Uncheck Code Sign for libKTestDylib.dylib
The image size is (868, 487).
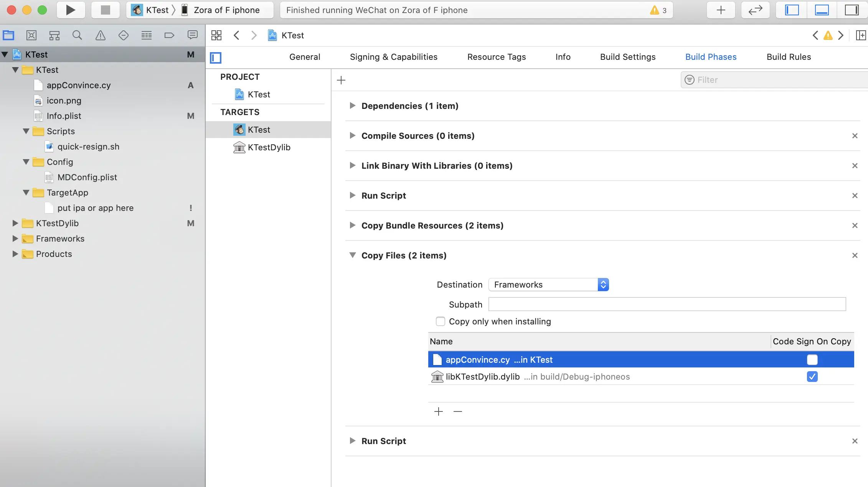[812, 377]
